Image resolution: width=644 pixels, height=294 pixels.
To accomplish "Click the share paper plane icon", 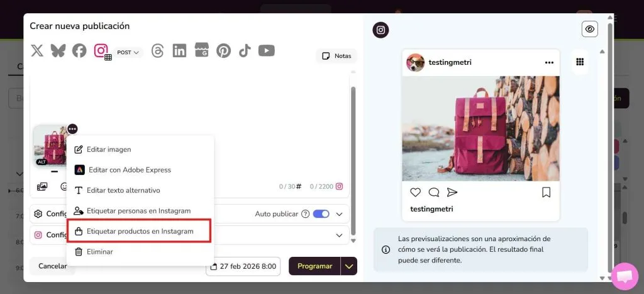I will 452,192.
